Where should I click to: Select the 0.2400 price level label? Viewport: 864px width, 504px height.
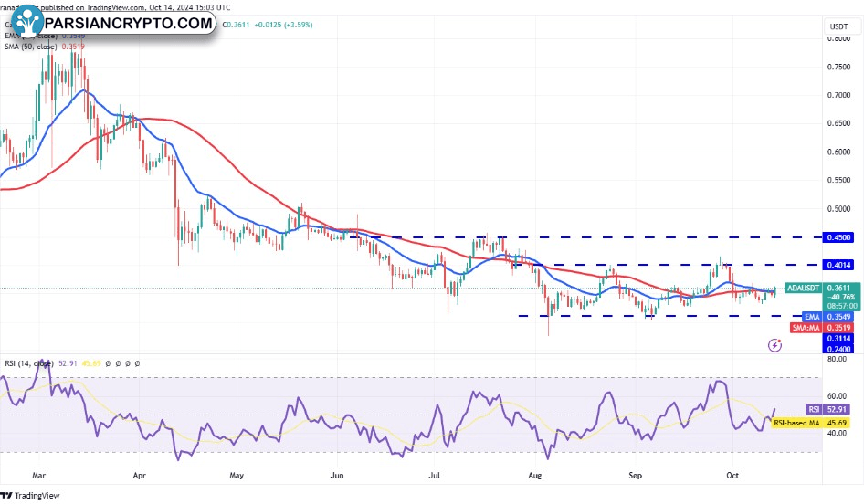[838, 349]
